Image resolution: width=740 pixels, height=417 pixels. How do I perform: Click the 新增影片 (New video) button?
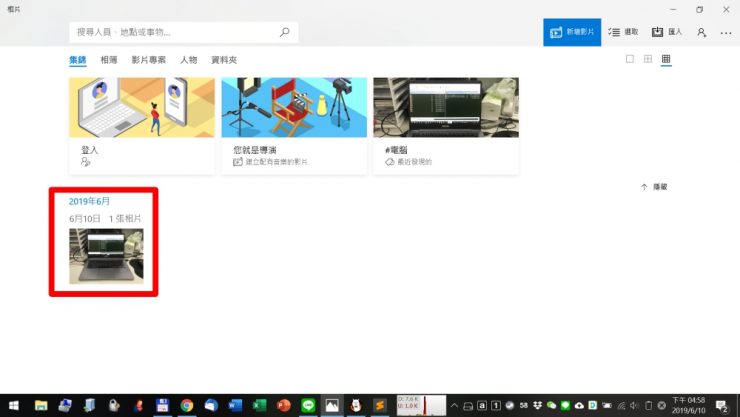coord(572,32)
